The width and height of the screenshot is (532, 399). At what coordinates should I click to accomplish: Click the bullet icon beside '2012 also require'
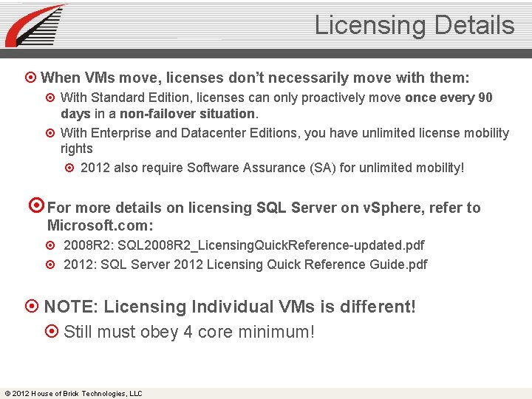(x=69, y=168)
